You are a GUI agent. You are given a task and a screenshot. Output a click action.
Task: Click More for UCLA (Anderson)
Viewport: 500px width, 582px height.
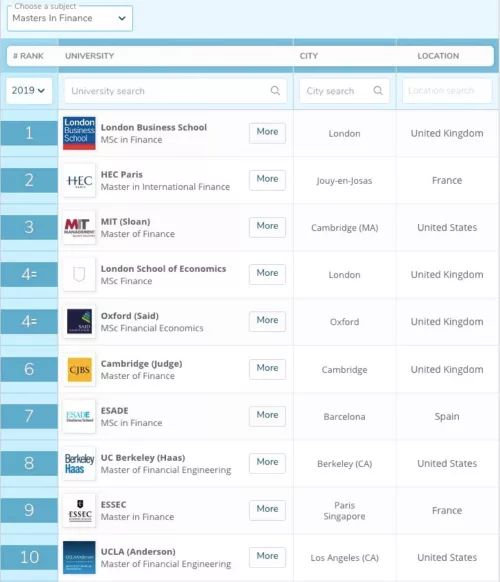[x=267, y=556]
